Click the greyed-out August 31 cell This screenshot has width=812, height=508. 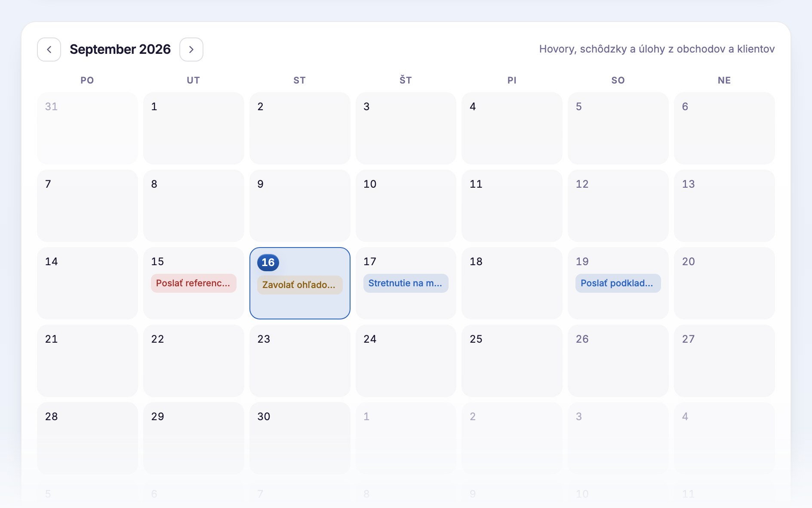pyautogui.click(x=87, y=128)
